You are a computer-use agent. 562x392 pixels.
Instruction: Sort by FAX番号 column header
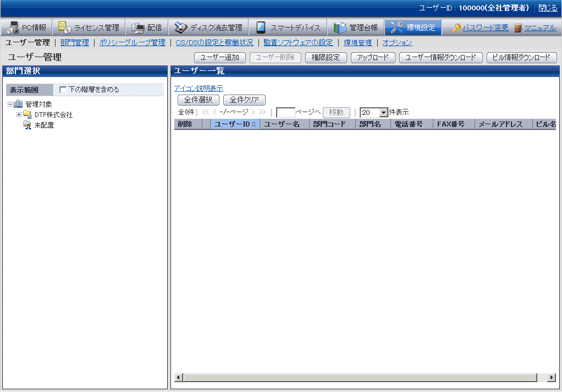pyautogui.click(x=454, y=124)
